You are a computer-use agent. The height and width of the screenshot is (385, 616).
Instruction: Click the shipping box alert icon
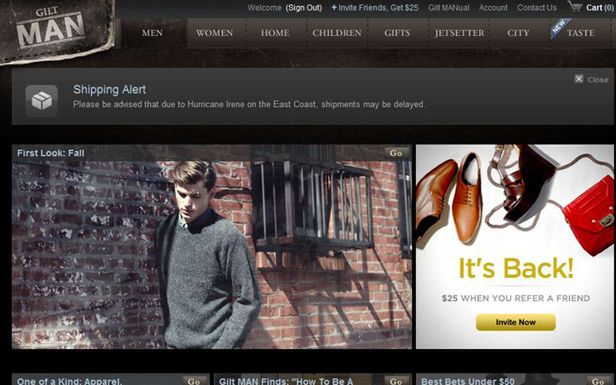(x=42, y=101)
